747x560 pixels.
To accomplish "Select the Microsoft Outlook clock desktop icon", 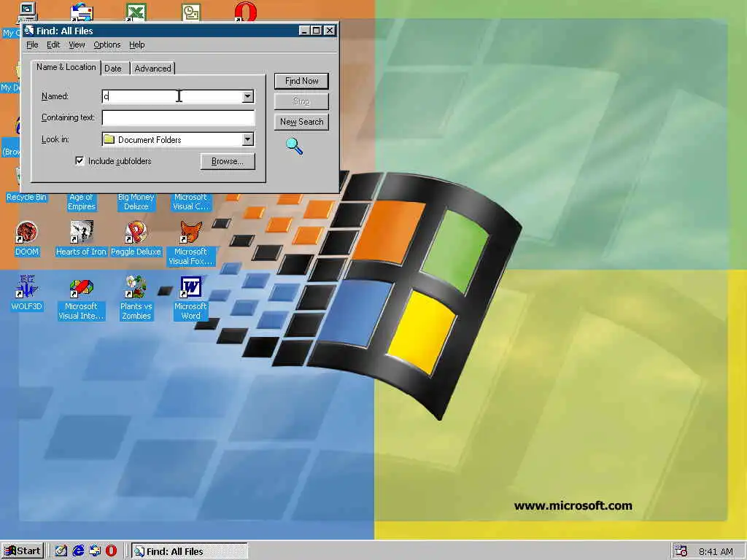I will 190,12.
